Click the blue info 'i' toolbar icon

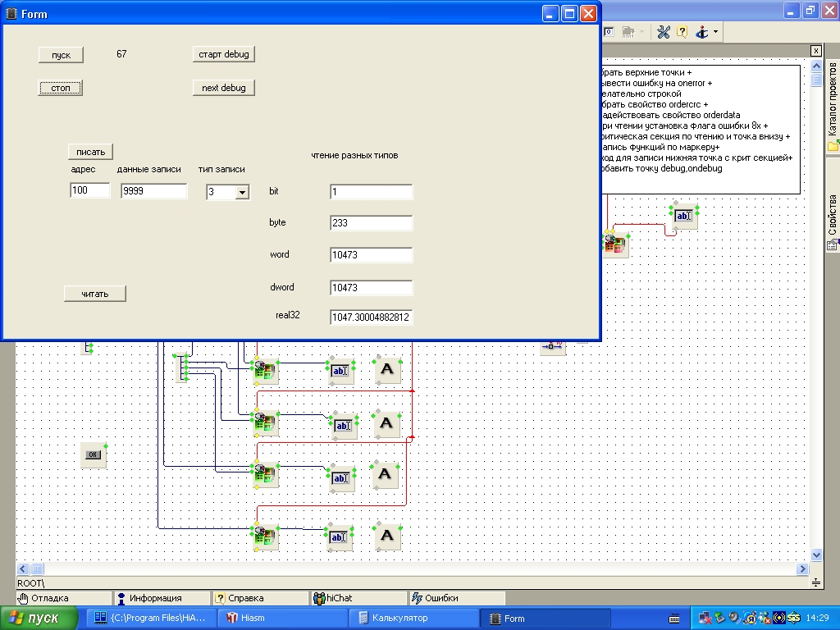(702, 32)
